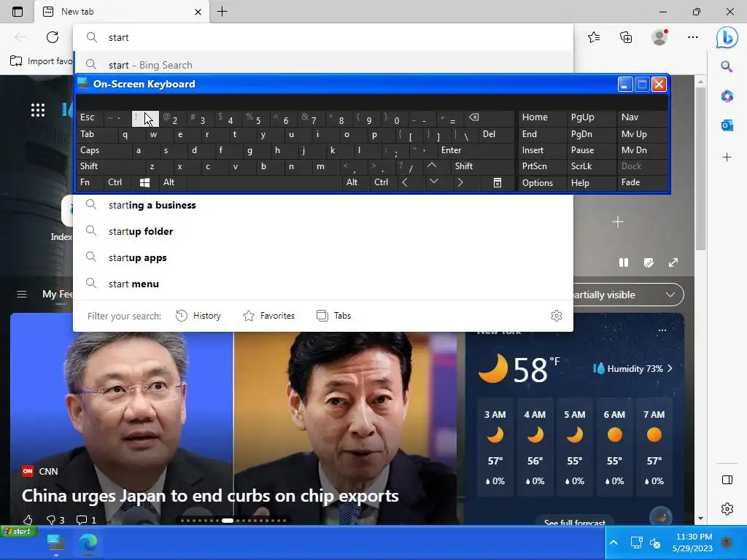Open search settings gear in suggestion box
Viewport: 747px width, 560px height.
(x=557, y=316)
